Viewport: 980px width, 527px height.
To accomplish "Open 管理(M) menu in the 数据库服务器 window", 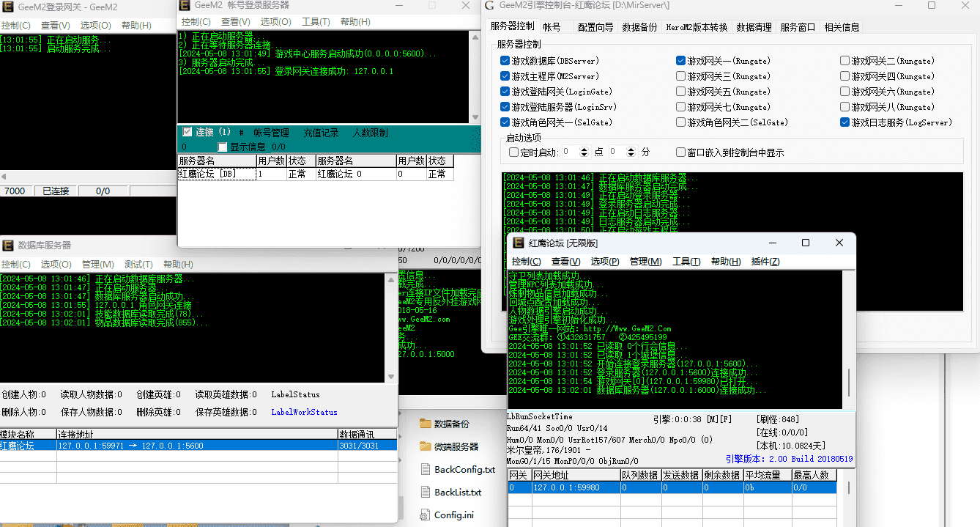I will click(x=97, y=264).
